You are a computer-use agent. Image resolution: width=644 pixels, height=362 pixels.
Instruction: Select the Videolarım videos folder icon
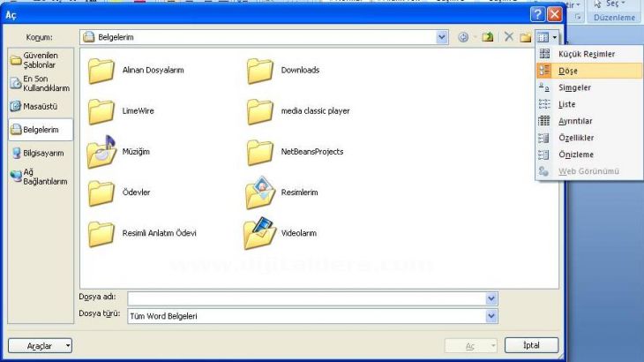(259, 233)
